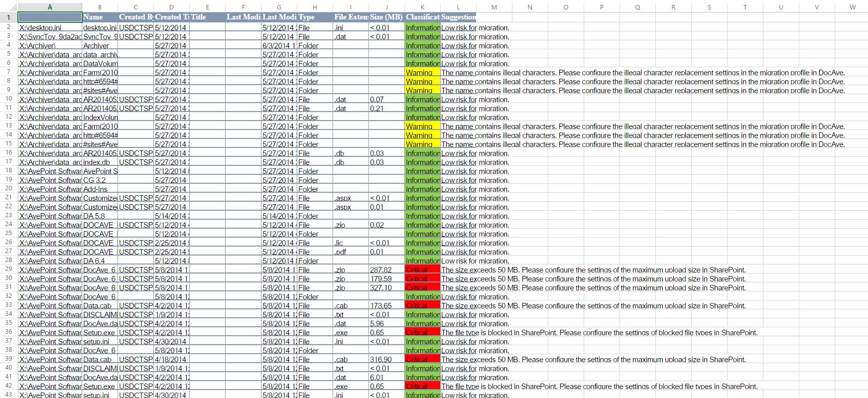
Task: Click the "1/9/2014" created time cell in row 34
Action: pos(172,314)
